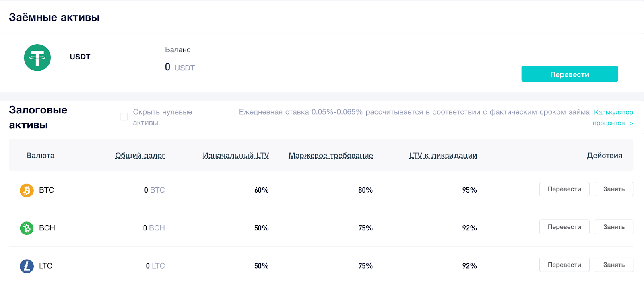Click the Litecoin LTC coin icon
The width and height of the screenshot is (644, 283).
(27, 266)
